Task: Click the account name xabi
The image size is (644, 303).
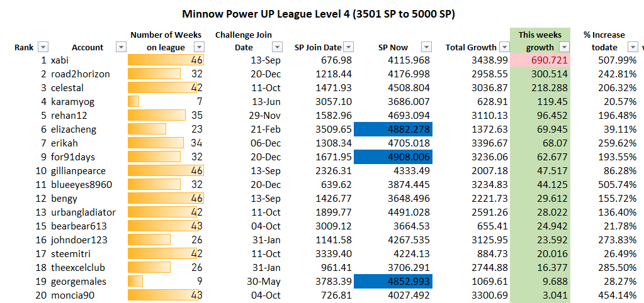Action: [x=60, y=61]
